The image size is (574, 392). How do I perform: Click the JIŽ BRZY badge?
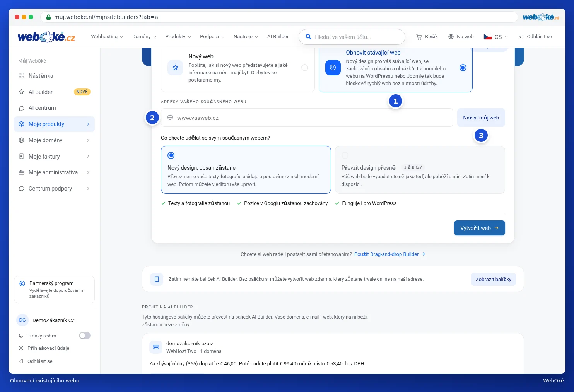413,167
